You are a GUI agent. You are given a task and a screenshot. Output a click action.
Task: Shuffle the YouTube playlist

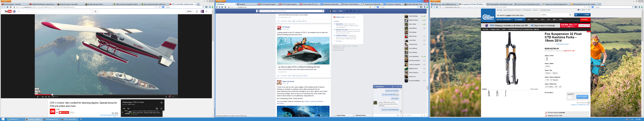161,108
